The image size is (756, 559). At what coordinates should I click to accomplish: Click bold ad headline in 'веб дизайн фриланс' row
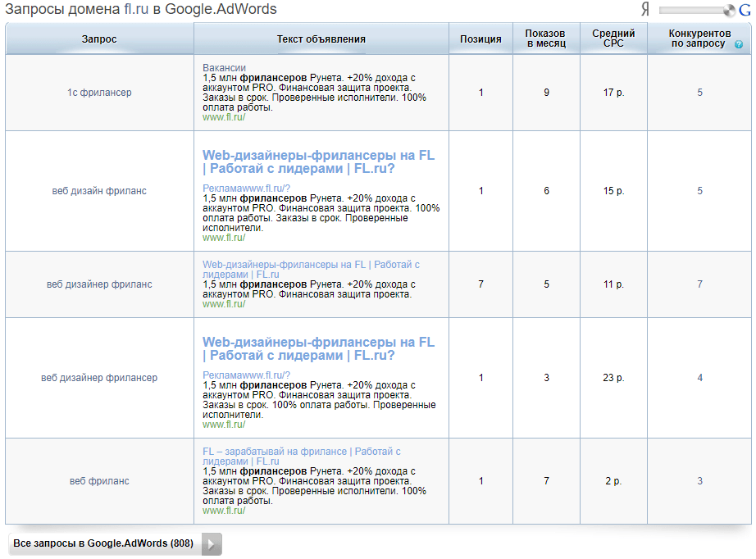pyautogui.click(x=318, y=162)
